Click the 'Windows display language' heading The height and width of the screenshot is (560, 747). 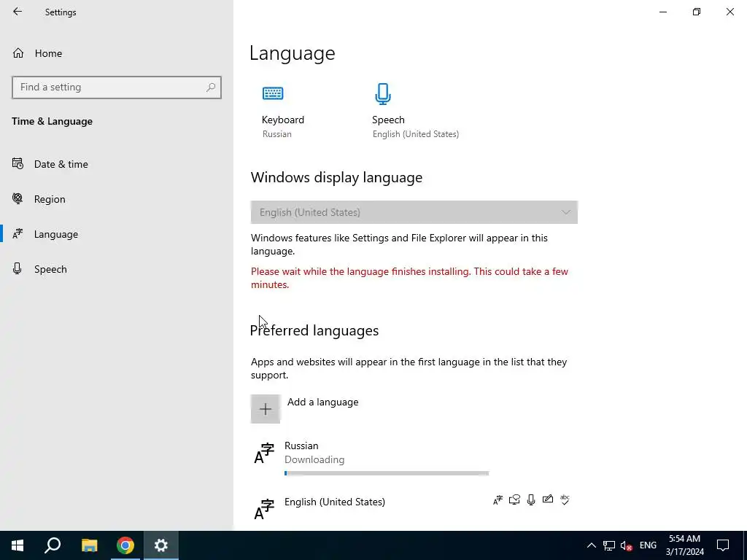337,178
